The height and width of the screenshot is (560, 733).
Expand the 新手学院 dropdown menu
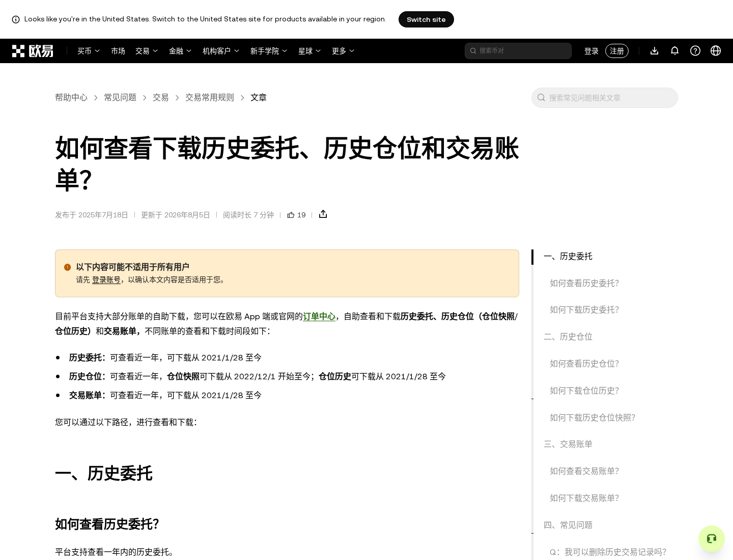coord(269,51)
